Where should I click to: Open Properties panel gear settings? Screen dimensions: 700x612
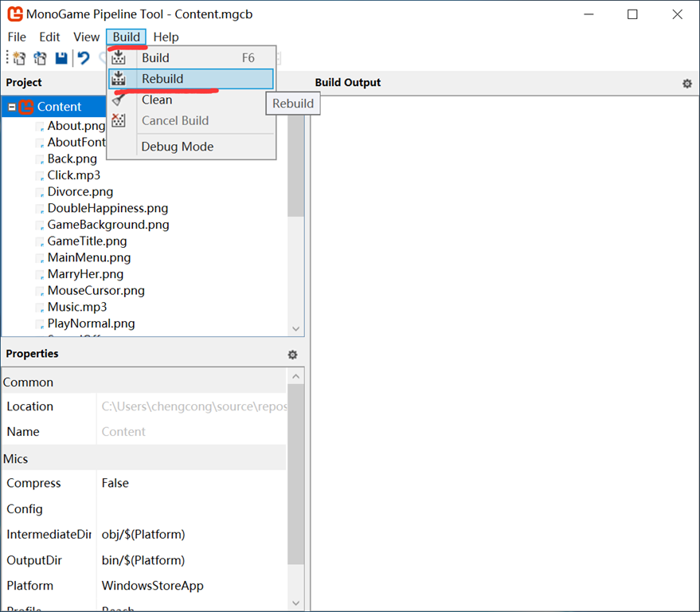[292, 355]
